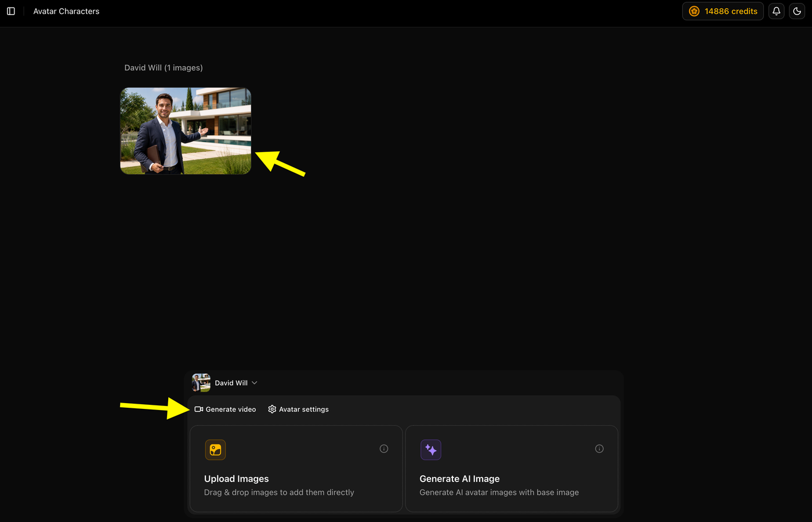
Task: Click the Avatar settings gear icon
Action: (272, 409)
